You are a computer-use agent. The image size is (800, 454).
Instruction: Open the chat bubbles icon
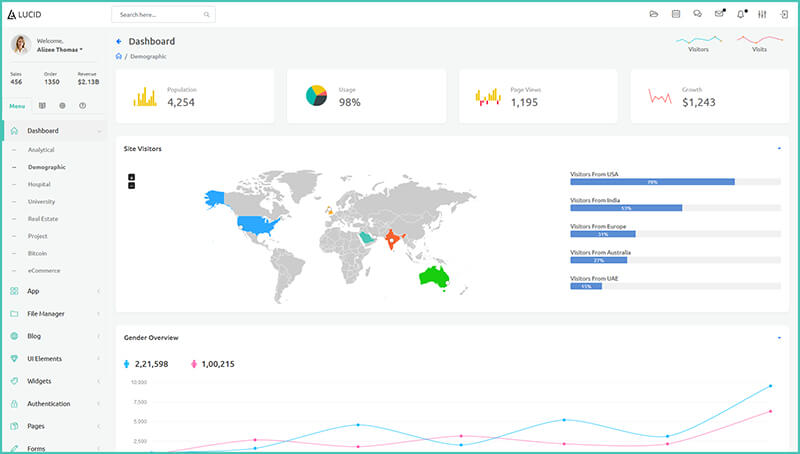(x=697, y=14)
